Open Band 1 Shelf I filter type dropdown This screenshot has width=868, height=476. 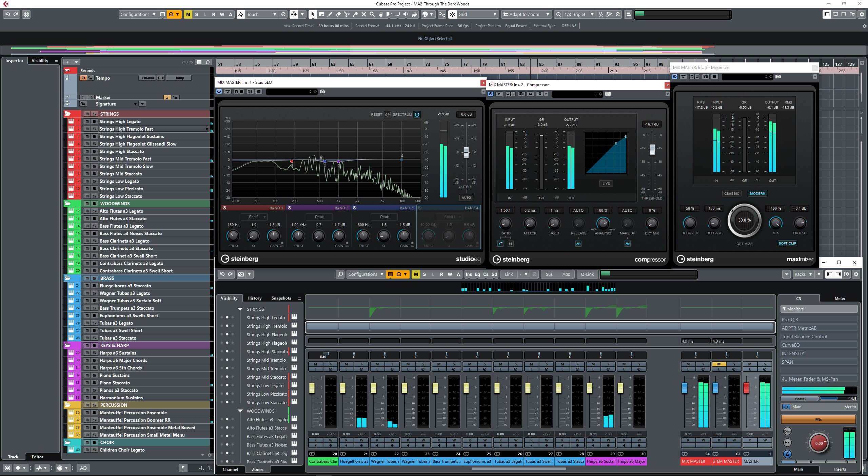254,217
